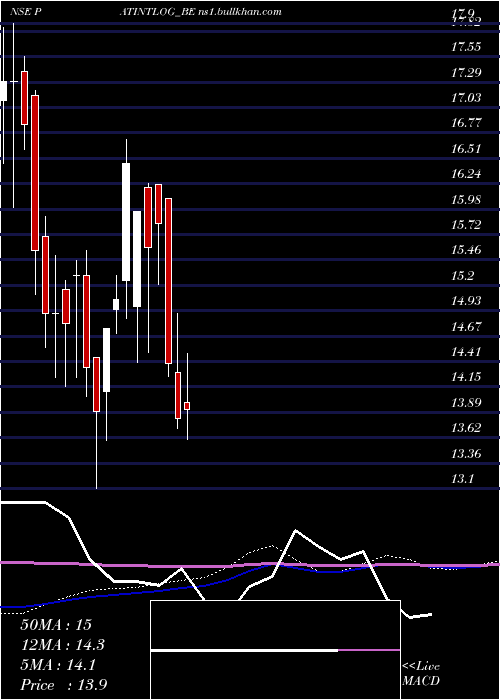Click the 14.15 price axis label
This screenshot has height=700, width=500.
(466, 377)
